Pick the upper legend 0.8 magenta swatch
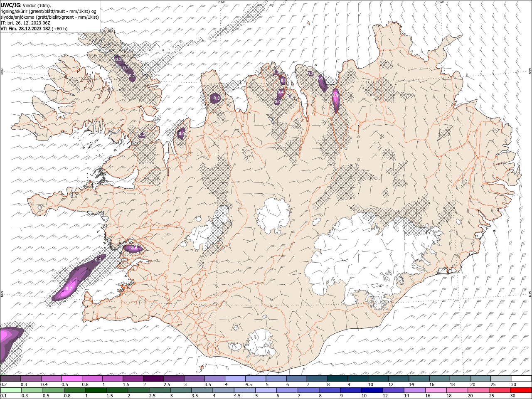Image resolution: width=532 pixels, height=399 pixels. 92,379
